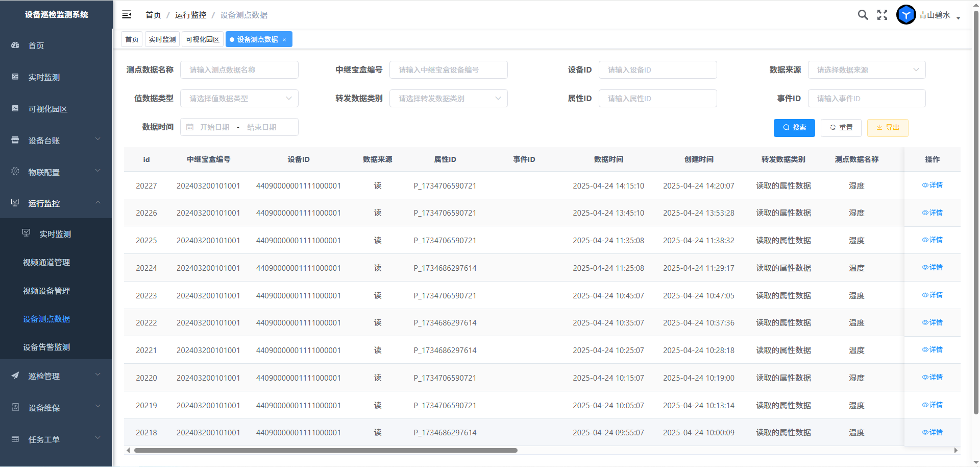Close the 设备测点数据 tab
The height and width of the screenshot is (467, 980).
click(284, 40)
